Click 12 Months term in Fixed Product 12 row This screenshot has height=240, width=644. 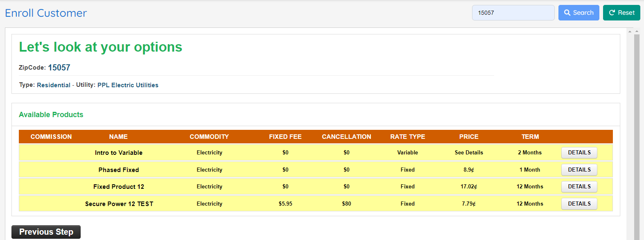click(x=530, y=187)
